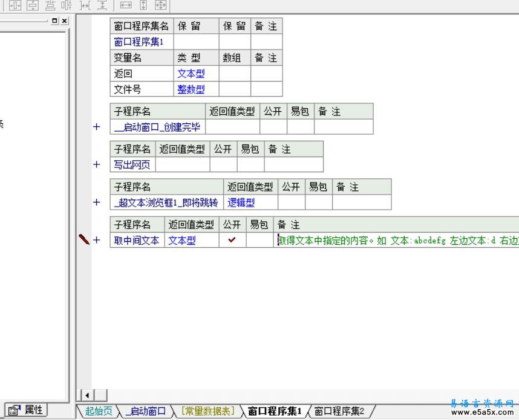Click the 窗口程序集名 header cell
519x420 pixels.
click(142, 26)
